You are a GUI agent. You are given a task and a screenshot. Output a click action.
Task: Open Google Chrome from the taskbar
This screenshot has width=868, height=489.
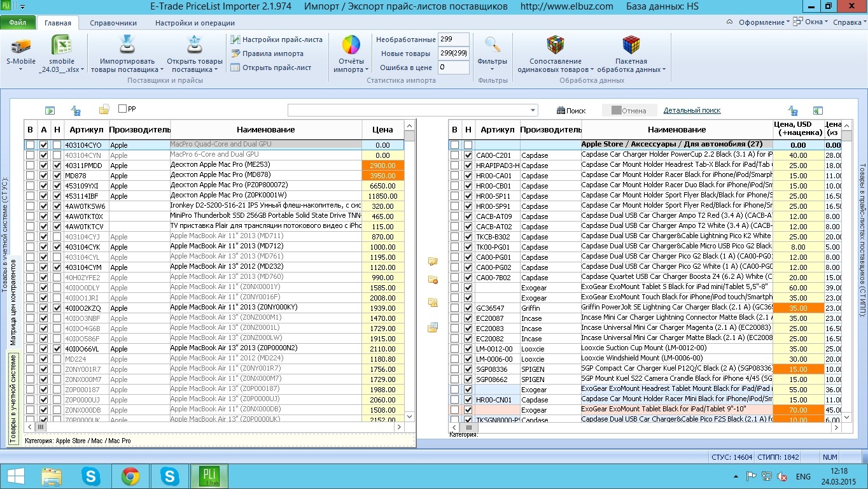click(x=130, y=476)
